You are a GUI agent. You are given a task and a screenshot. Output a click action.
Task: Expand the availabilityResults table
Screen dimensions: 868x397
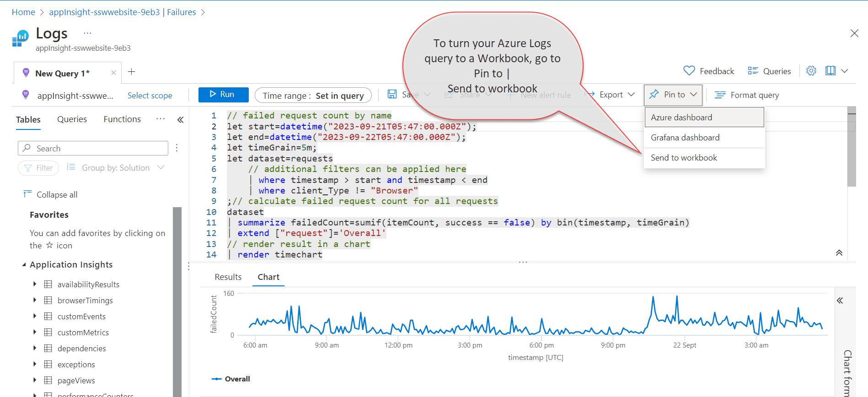pos(35,284)
